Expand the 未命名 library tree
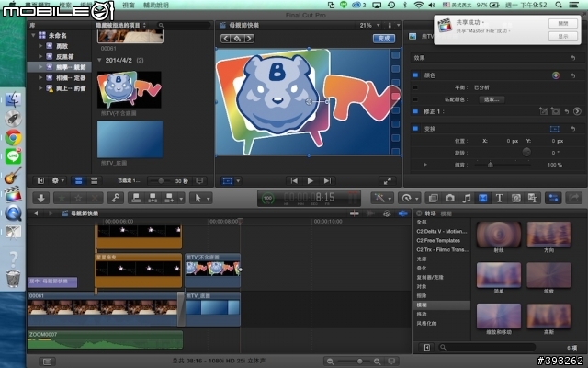The height and width of the screenshot is (368, 588). 33,35
